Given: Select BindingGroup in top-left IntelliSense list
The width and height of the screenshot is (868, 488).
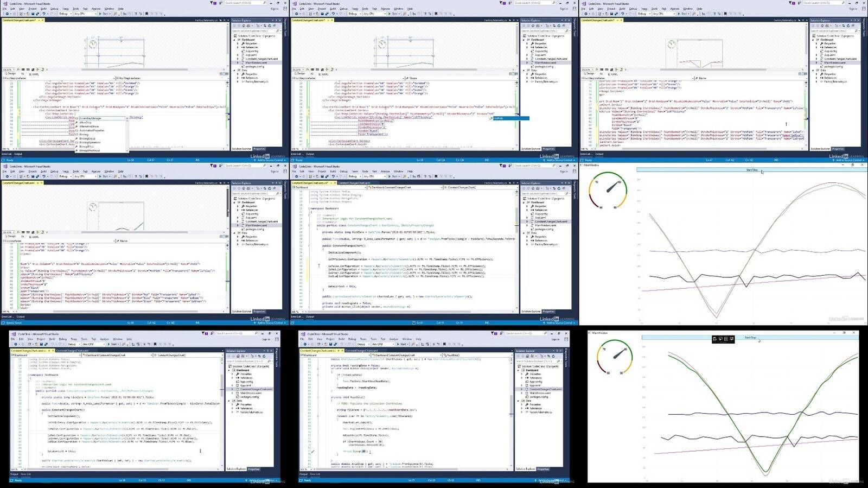Looking at the screenshot, I should point(87,138).
